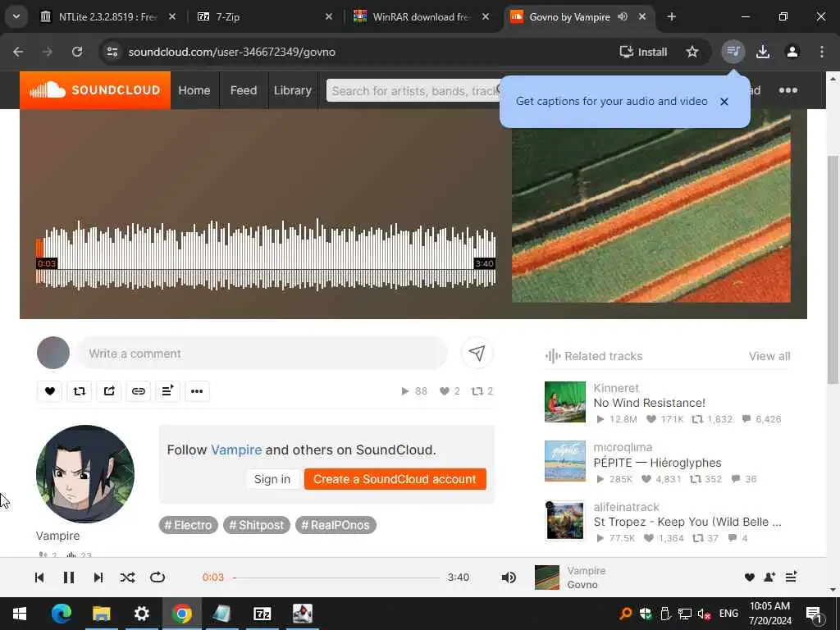Open the More options ellipsis under comments

[197, 391]
